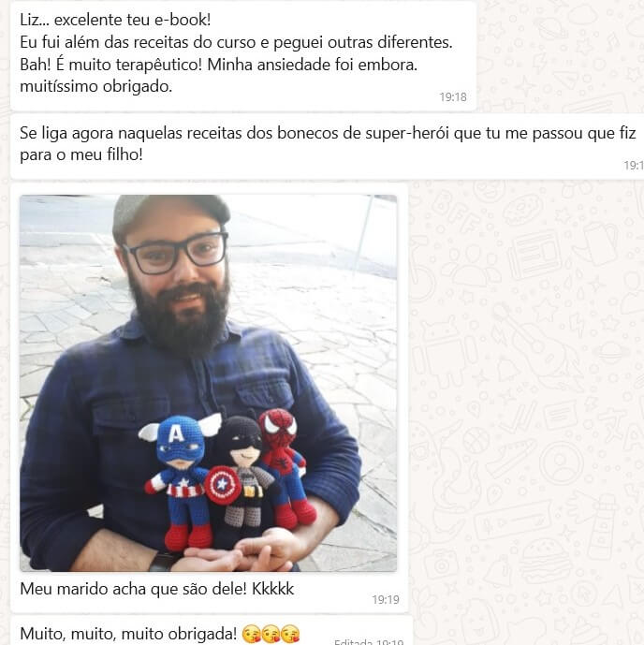Click the man's glasses in the photo
Screen dimensions: 644x645
pyautogui.click(x=176, y=253)
